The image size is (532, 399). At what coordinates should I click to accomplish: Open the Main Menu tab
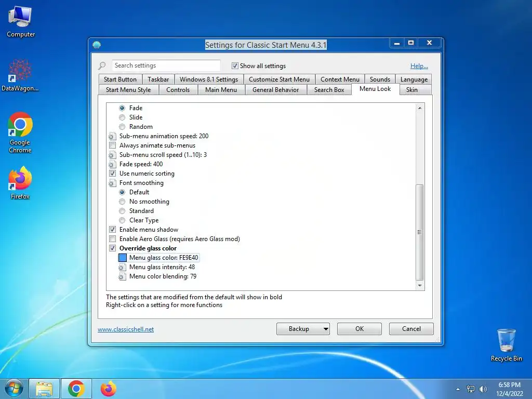tap(221, 90)
